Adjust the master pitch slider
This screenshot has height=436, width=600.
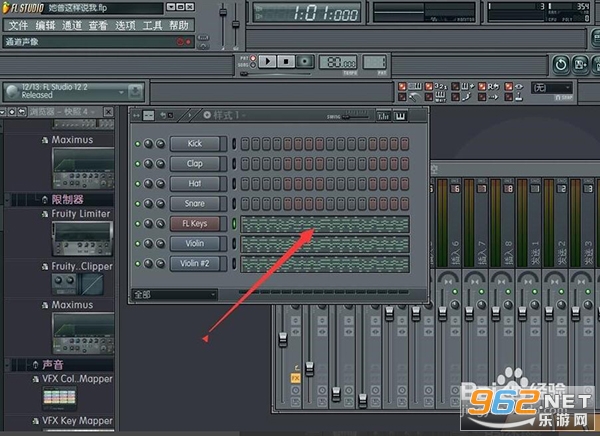coord(236,25)
